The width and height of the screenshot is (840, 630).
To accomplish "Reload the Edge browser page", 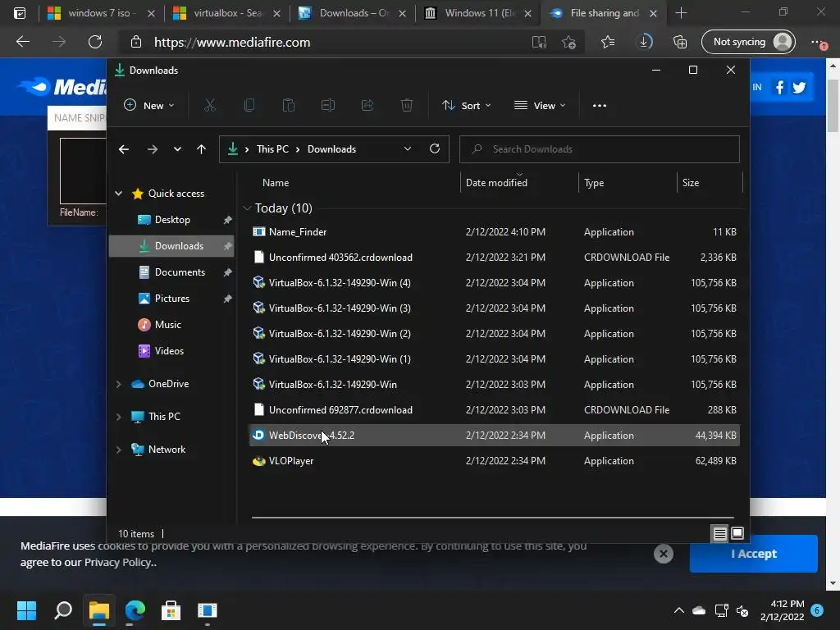I will 95,42.
